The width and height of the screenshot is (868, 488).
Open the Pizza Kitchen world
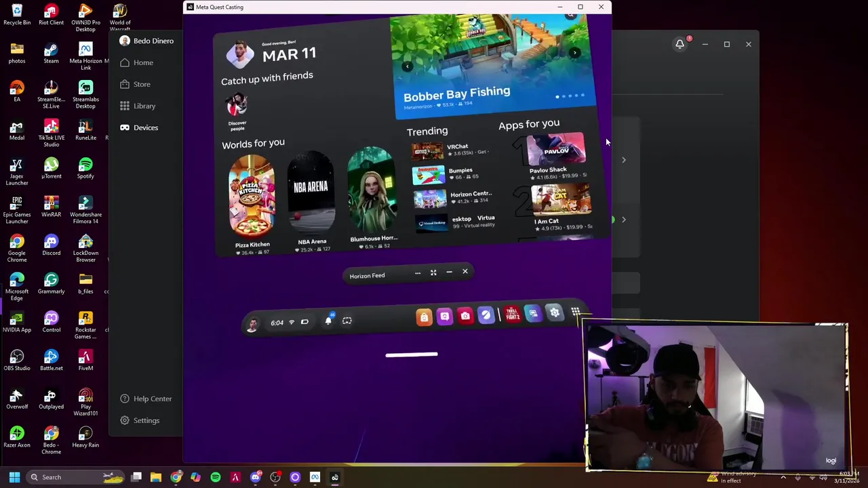coord(252,203)
